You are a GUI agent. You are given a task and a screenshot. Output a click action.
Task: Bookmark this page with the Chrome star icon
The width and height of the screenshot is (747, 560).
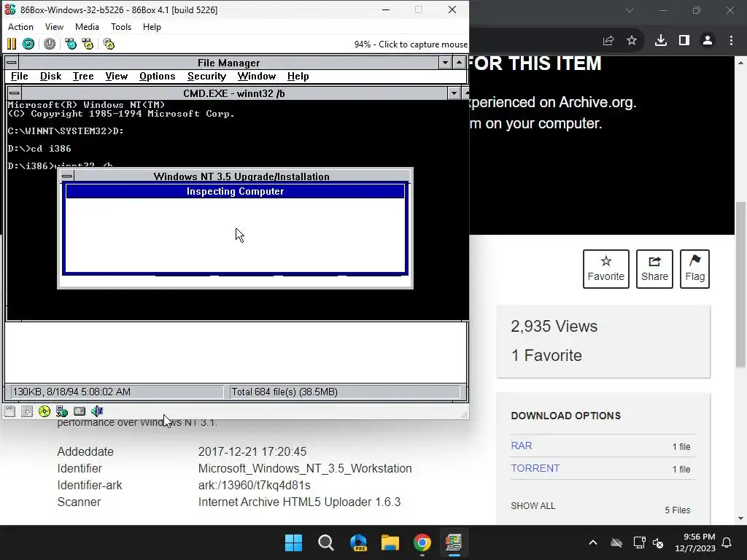(x=632, y=41)
